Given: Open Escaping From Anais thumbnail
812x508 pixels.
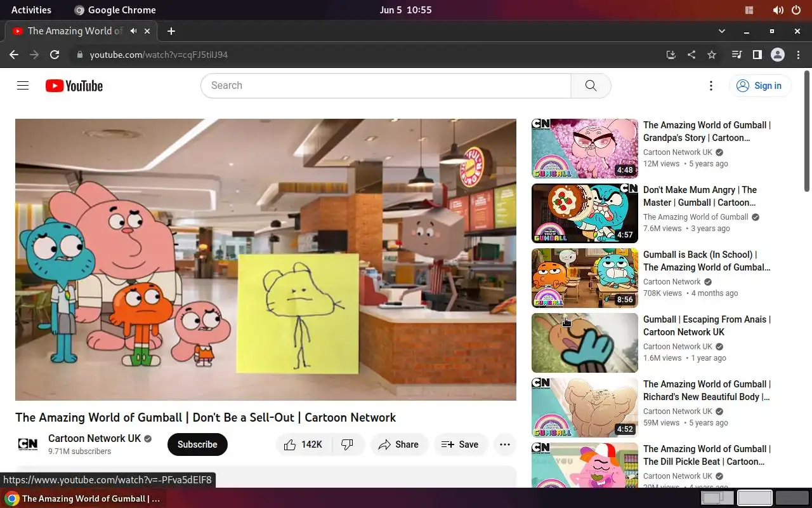Looking at the screenshot, I should pyautogui.click(x=585, y=343).
